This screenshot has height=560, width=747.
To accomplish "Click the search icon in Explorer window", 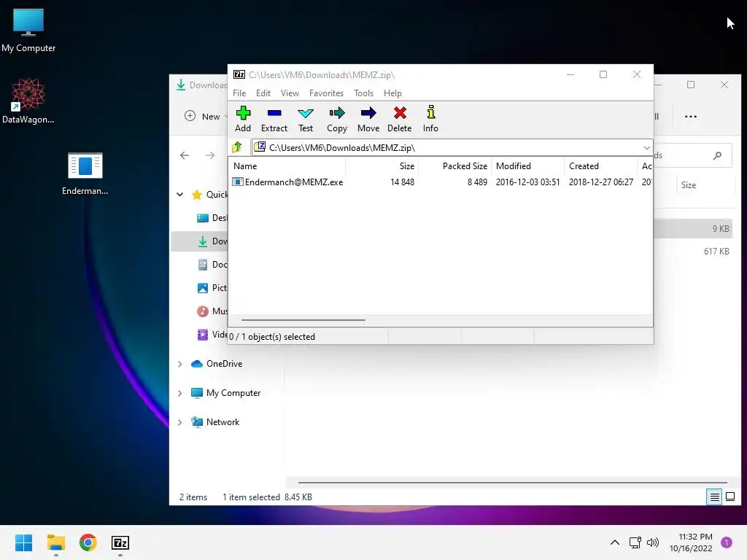I will pos(718,155).
